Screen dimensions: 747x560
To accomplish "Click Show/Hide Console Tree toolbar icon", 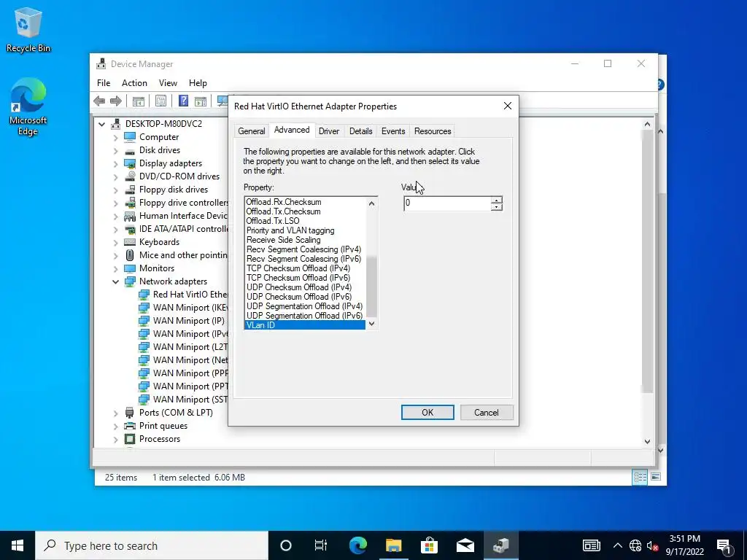I will point(138,101).
